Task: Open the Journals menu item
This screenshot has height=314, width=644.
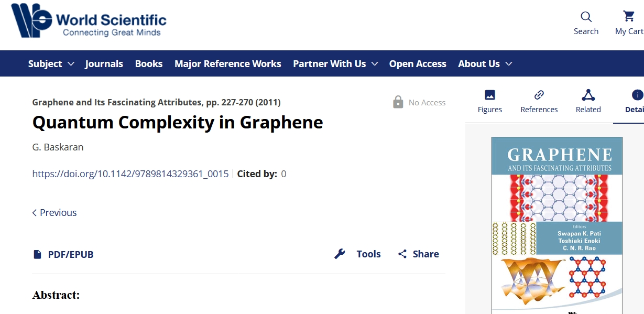Action: (x=104, y=63)
